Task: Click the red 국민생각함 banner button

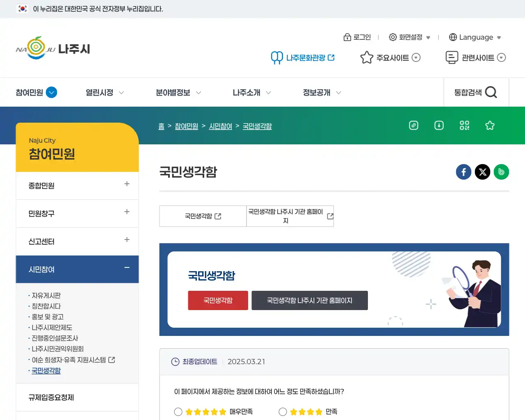Action: (x=218, y=300)
